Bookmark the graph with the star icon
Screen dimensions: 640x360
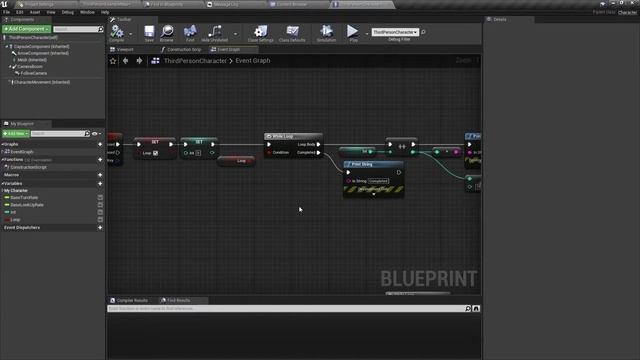point(113,61)
